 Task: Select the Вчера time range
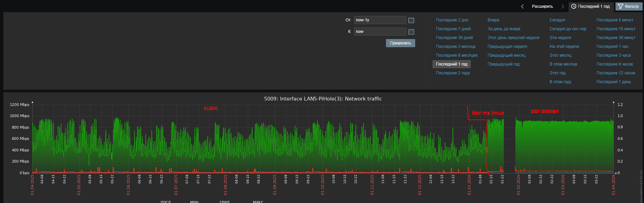[493, 20]
